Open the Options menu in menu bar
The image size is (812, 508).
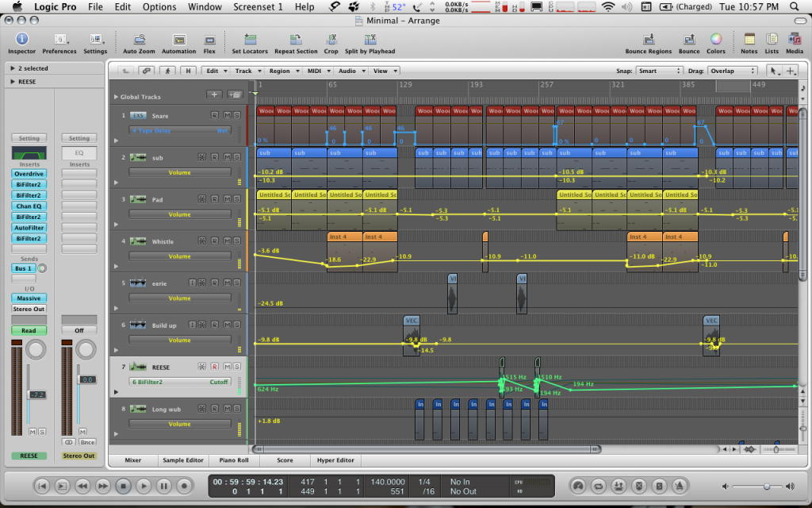(x=159, y=6)
